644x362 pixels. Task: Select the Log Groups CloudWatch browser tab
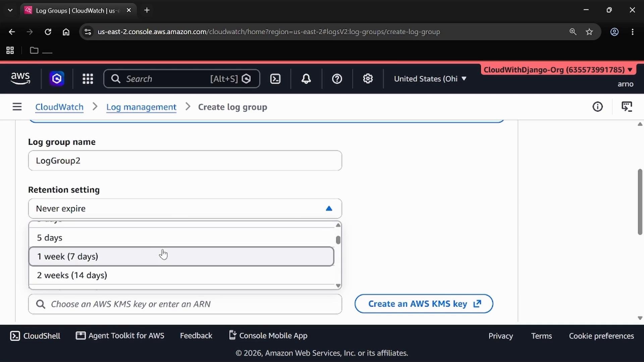tap(78, 10)
